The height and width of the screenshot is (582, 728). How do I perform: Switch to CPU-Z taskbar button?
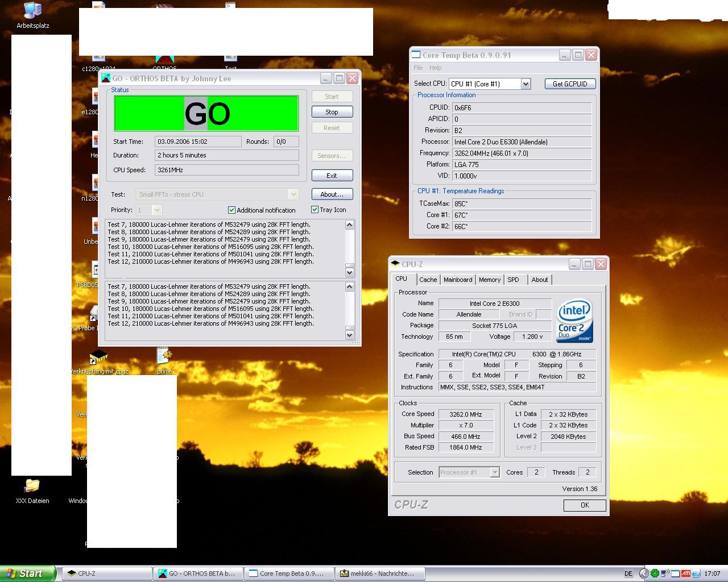(x=107, y=573)
